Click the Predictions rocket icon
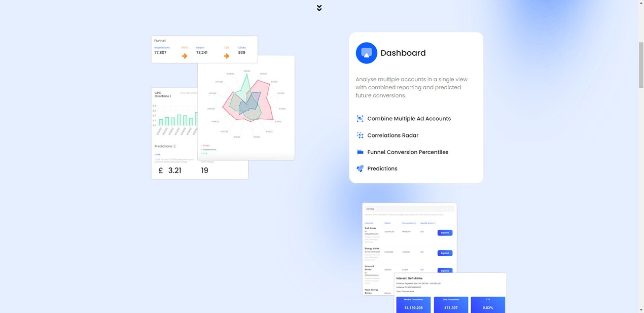644x313 pixels. (360, 168)
